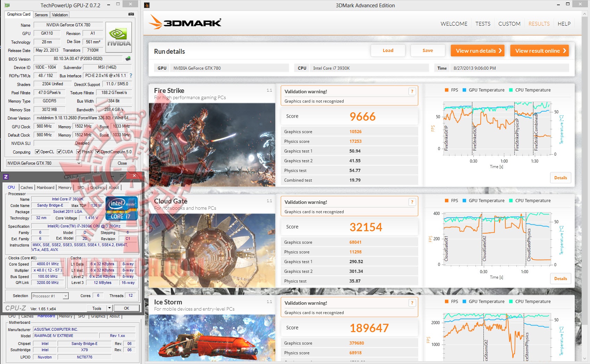Image resolution: width=590 pixels, height=364 pixels.
Task: Toggle the PhysX checkbox in GPU-Z
Action: pos(79,152)
